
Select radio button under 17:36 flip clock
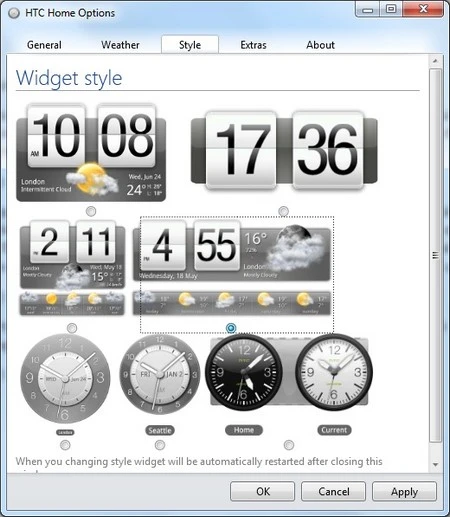[x=283, y=211]
